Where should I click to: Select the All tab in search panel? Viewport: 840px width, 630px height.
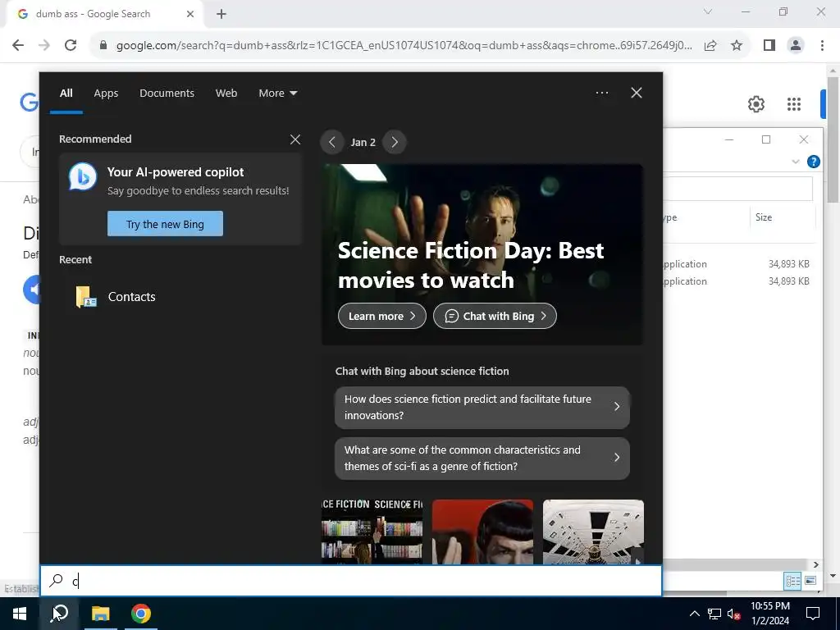66,94
